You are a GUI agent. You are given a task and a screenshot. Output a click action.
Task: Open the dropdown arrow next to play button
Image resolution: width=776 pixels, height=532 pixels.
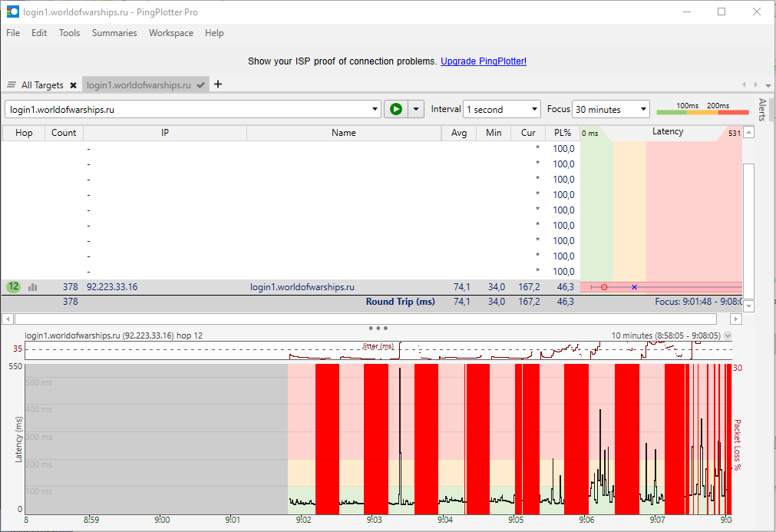click(416, 109)
